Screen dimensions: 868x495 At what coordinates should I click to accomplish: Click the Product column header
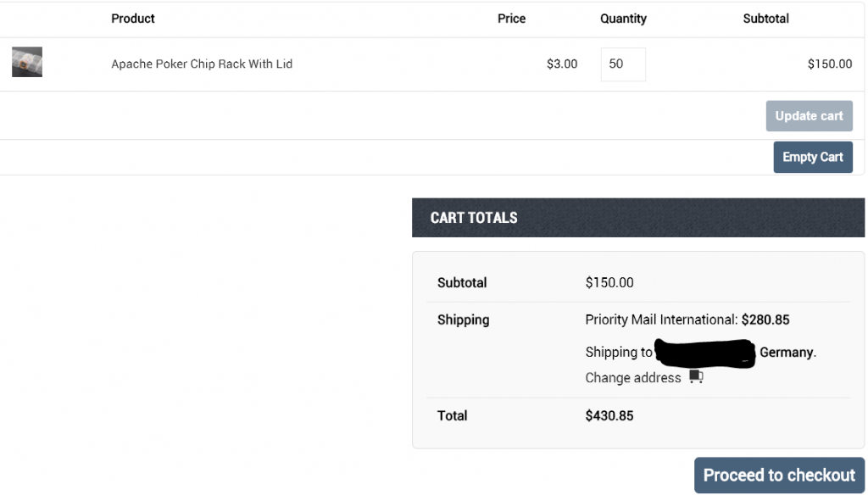pos(133,19)
